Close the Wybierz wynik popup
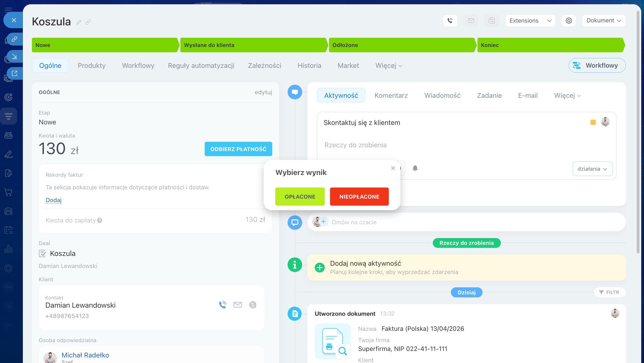 point(393,168)
